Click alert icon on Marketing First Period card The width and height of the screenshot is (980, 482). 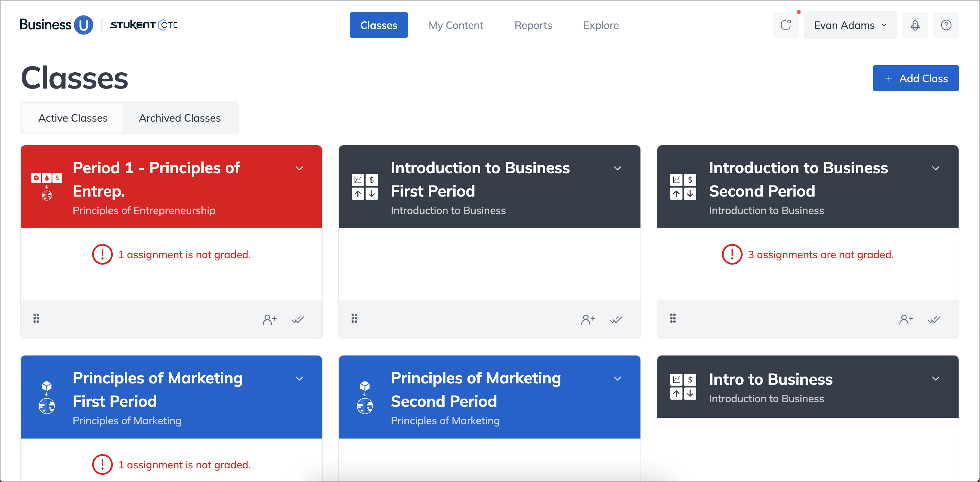tap(102, 464)
